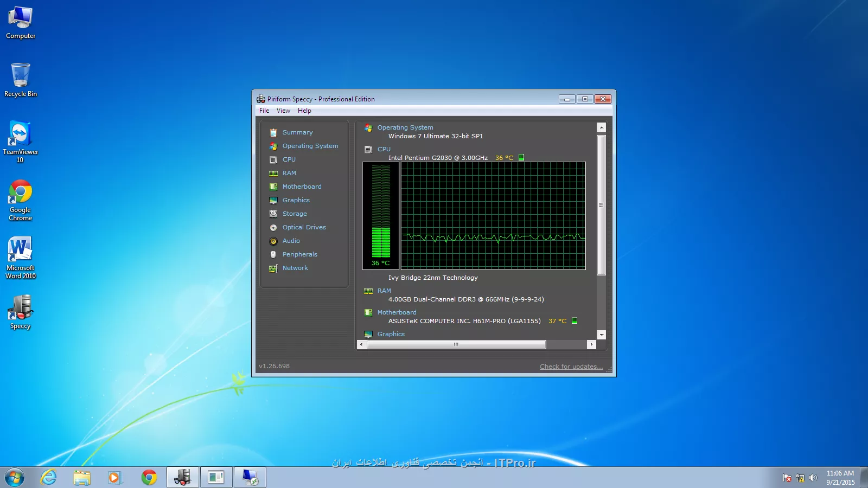This screenshot has height=488, width=868.
Task: Click the horizontal scrollbar left arrow
Action: (362, 344)
